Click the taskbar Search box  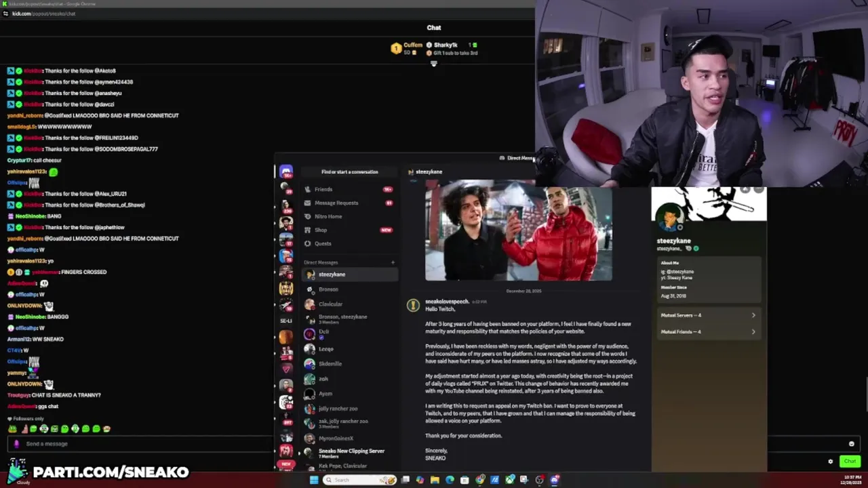[x=359, y=480]
